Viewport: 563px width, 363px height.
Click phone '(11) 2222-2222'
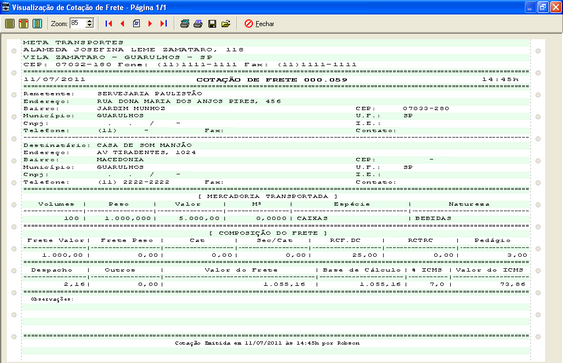click(x=134, y=182)
